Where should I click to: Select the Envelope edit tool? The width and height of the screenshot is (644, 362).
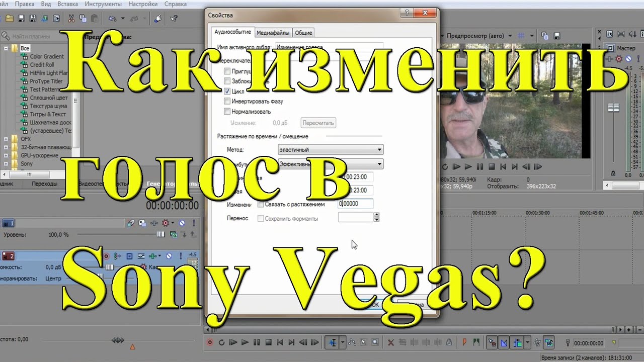click(352, 342)
